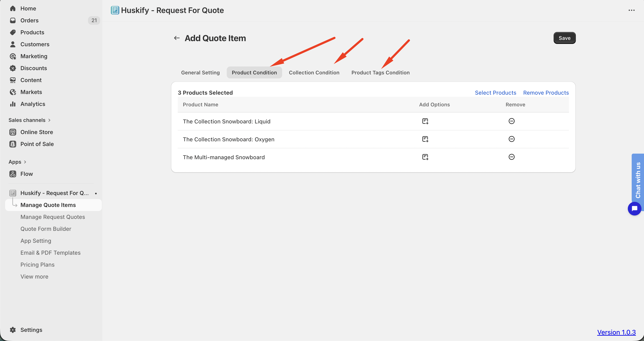Open add options for Snowboard: Oxygen
This screenshot has height=341, width=644.
[x=425, y=139]
